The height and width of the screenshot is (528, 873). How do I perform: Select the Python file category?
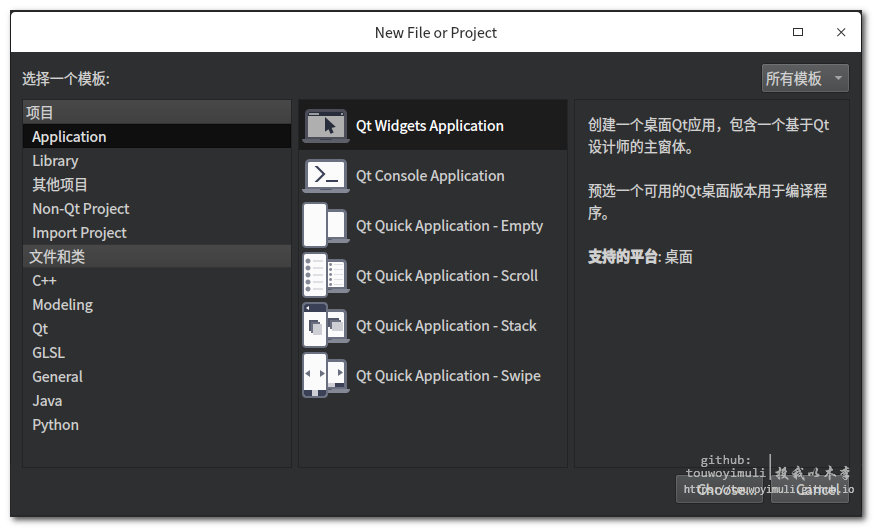[x=157, y=424]
